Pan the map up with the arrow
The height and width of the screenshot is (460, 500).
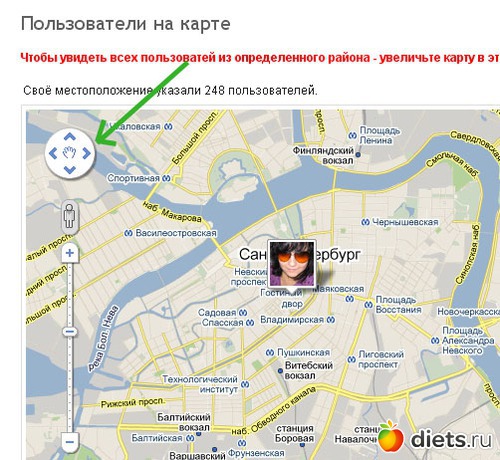click(x=70, y=137)
